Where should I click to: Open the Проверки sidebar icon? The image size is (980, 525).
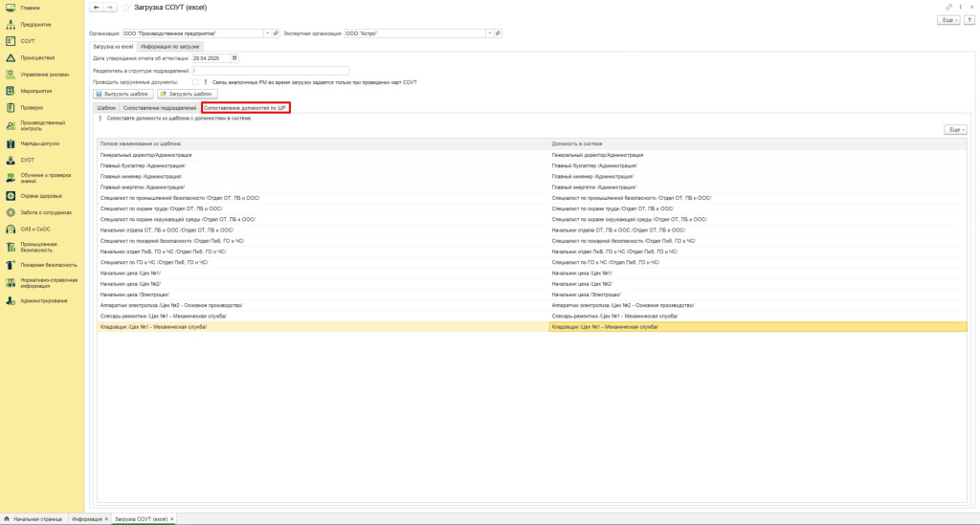pos(11,107)
